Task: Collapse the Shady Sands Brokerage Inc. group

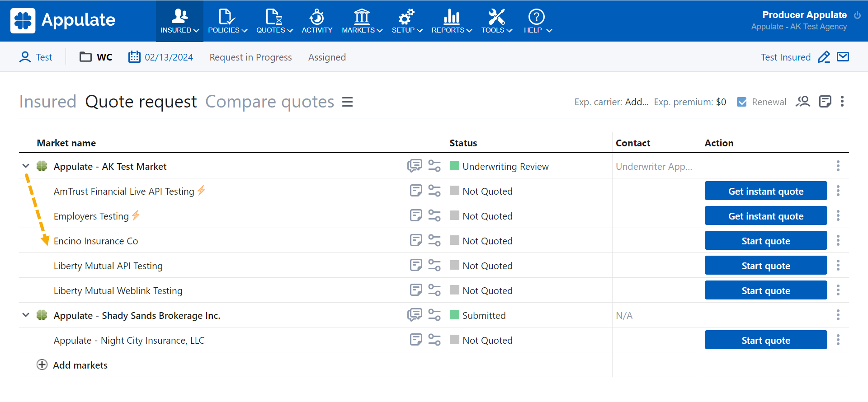Action: click(x=26, y=315)
